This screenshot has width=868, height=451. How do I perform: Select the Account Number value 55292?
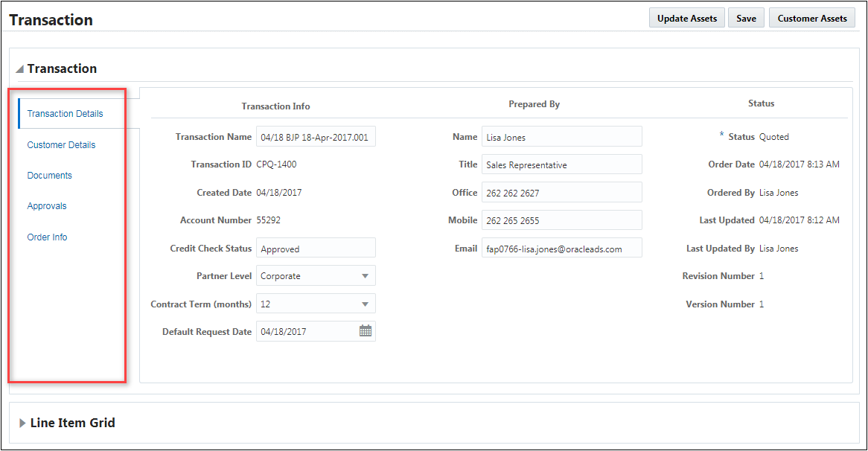pyautogui.click(x=269, y=220)
